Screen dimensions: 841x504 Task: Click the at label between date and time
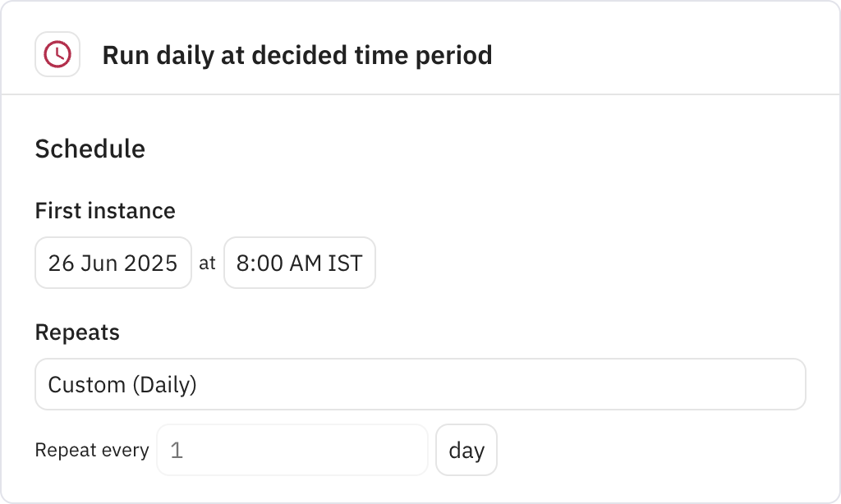(x=208, y=263)
